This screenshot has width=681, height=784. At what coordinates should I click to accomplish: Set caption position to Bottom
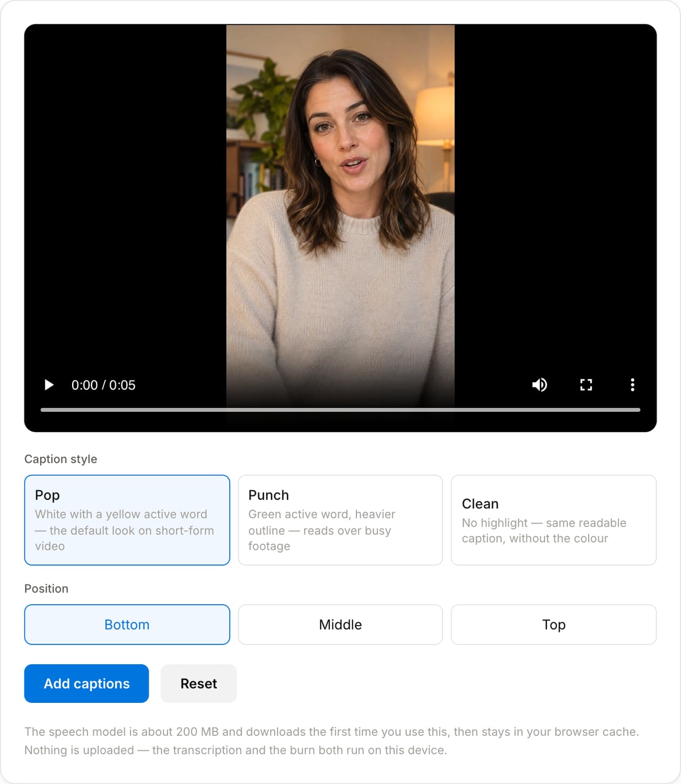pos(127,625)
